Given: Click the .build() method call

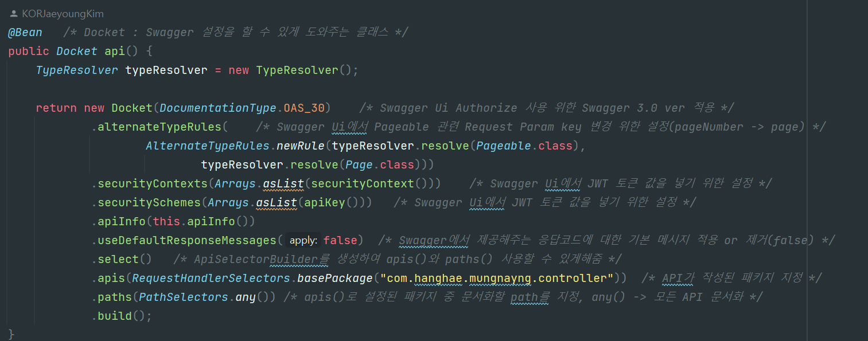Looking at the screenshot, I should (x=122, y=316).
